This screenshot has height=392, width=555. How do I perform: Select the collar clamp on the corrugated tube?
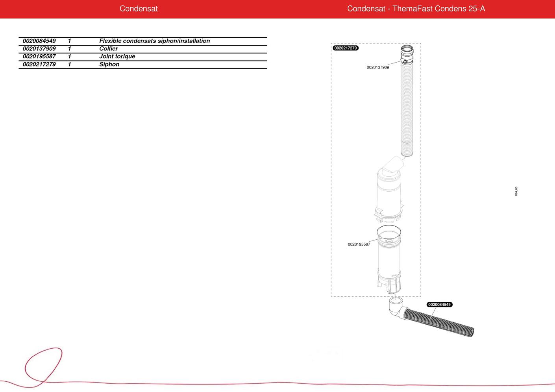click(x=405, y=61)
